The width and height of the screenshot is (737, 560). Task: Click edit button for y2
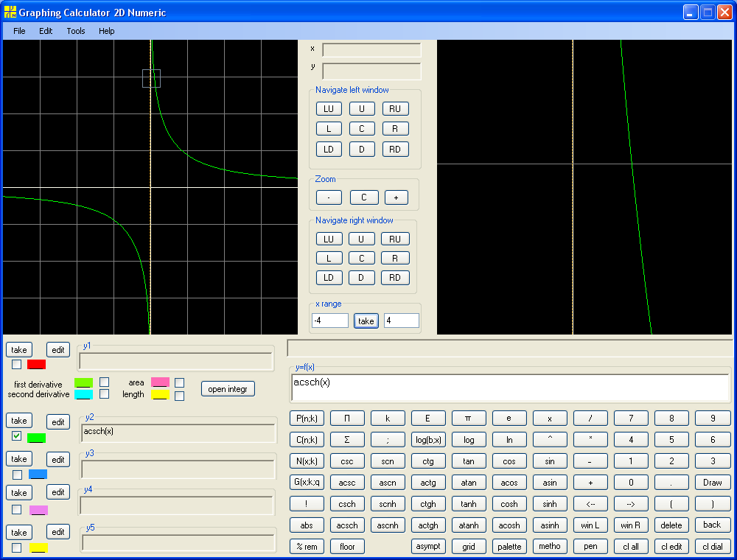(58, 422)
